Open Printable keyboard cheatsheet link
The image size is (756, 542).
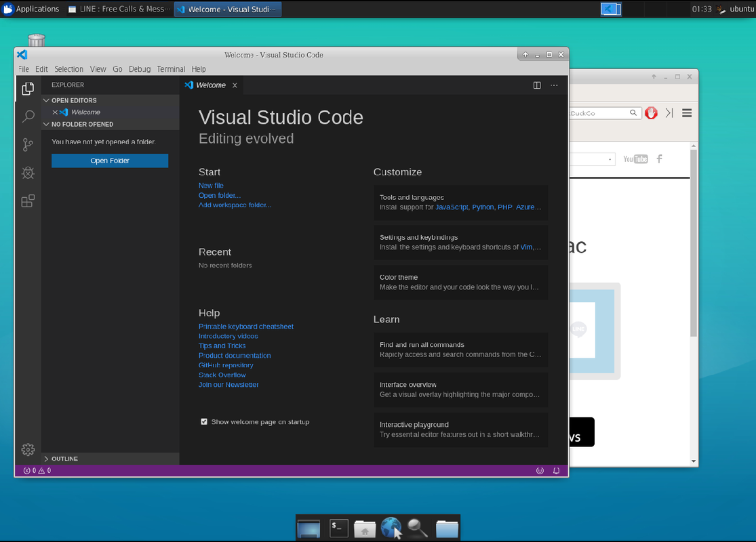pos(246,326)
